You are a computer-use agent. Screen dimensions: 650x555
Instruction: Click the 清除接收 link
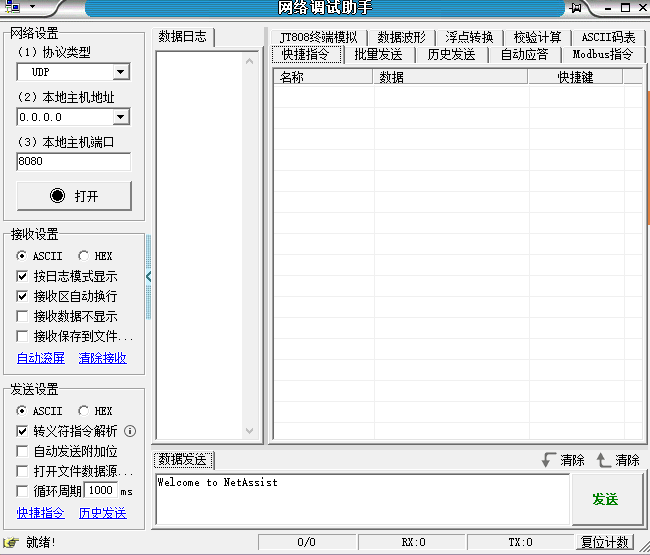[x=102, y=358]
